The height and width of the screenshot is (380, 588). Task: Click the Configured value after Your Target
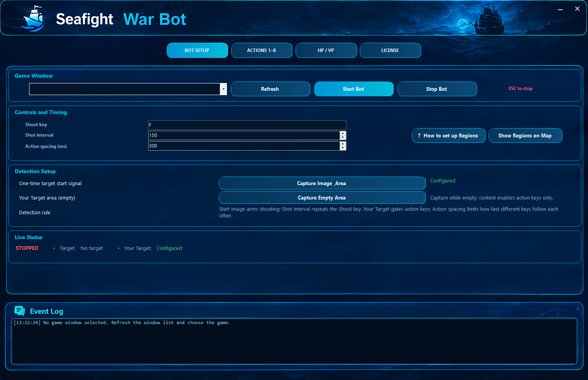(169, 248)
